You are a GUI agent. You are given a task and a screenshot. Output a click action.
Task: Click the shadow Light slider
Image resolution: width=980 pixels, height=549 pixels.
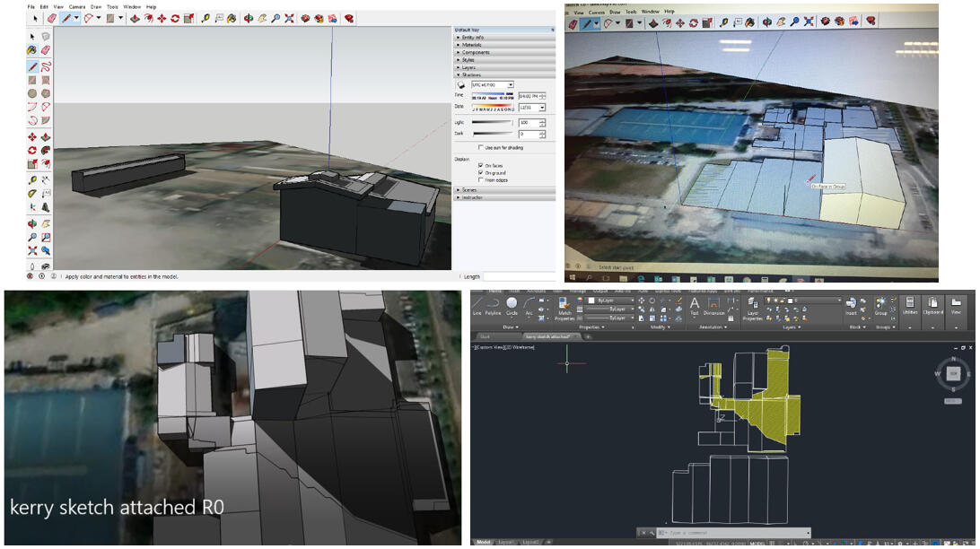click(492, 122)
